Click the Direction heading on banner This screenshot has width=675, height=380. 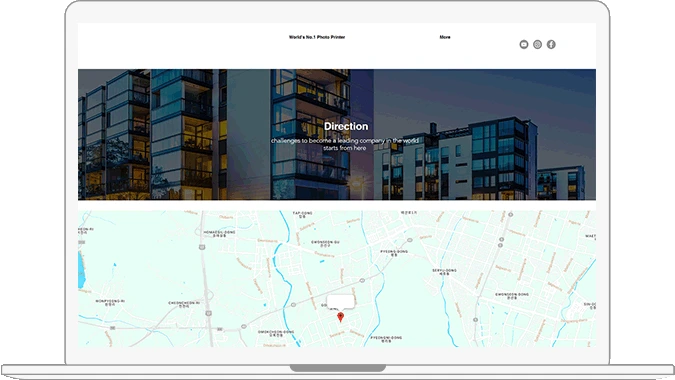(346, 126)
